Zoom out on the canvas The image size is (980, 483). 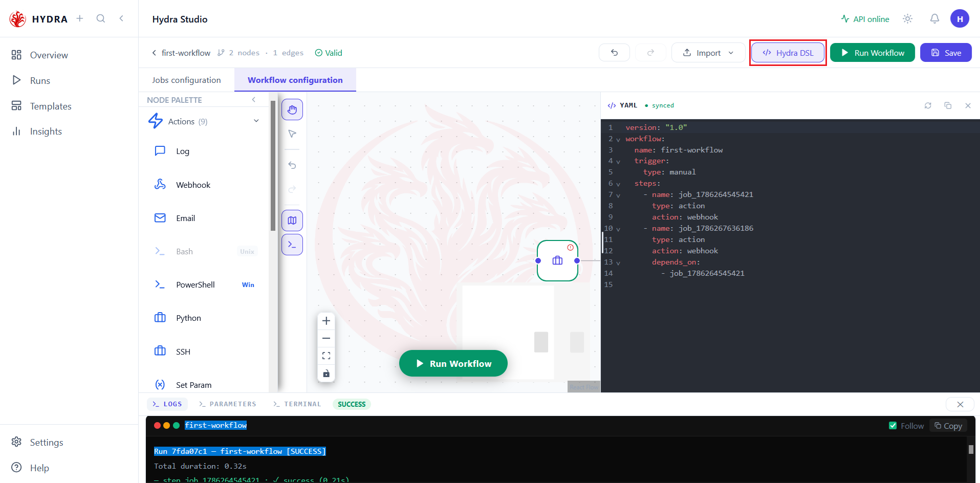click(326, 338)
